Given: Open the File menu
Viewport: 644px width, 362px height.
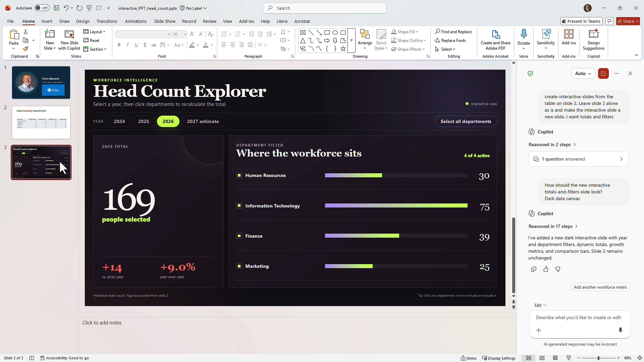Looking at the screenshot, I should coord(10,21).
